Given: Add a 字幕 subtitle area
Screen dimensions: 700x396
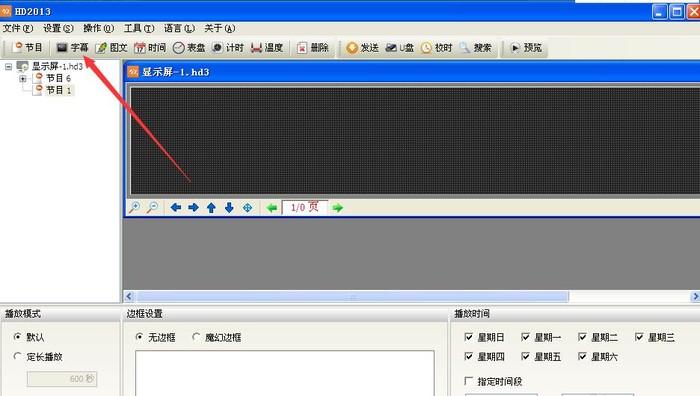Looking at the screenshot, I should click(x=72, y=47).
